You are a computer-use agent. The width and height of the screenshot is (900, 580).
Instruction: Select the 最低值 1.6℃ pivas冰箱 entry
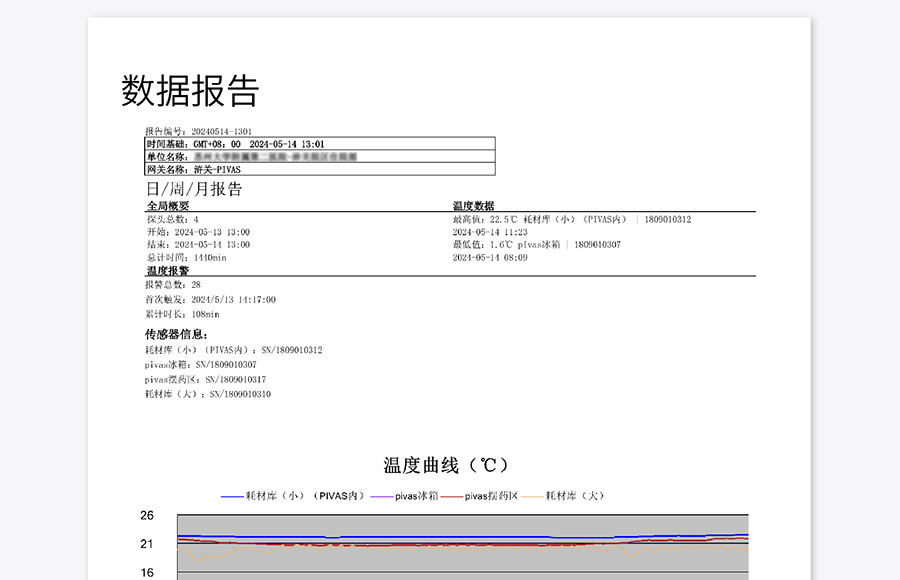coord(536,245)
